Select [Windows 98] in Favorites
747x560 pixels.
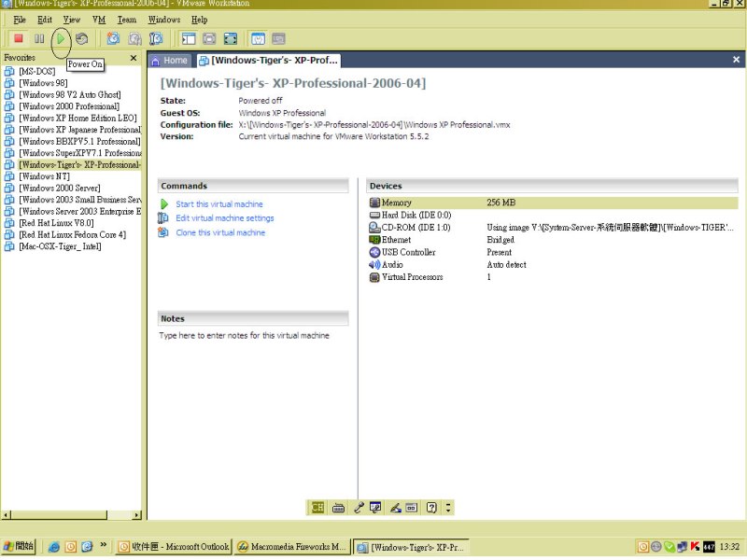[x=43, y=83]
